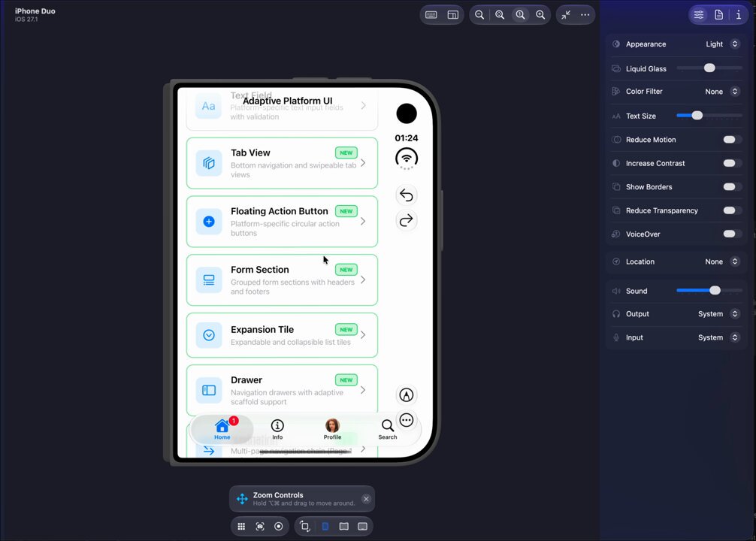Open the Location dropdown
The height and width of the screenshot is (541, 756).
721,261
